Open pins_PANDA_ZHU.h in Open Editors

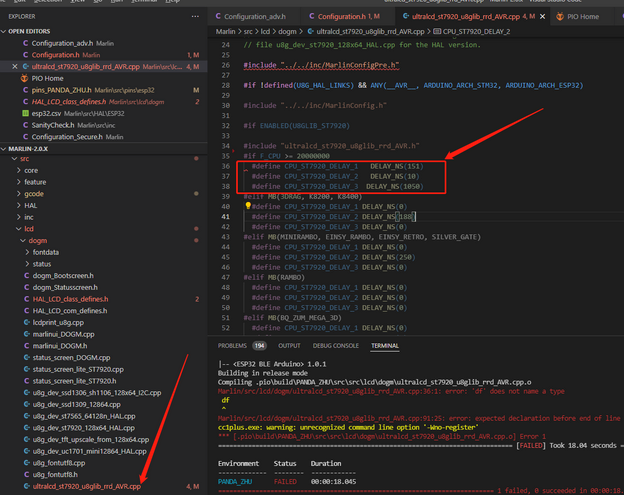(x=61, y=90)
